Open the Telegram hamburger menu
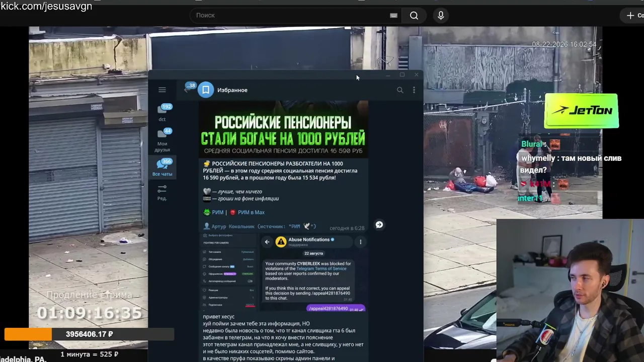 tap(162, 90)
